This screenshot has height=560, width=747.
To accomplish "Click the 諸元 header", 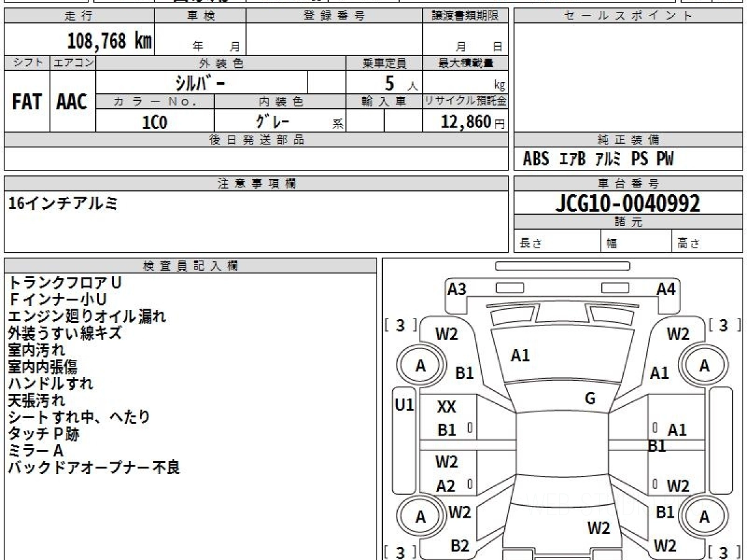I will tap(628, 222).
